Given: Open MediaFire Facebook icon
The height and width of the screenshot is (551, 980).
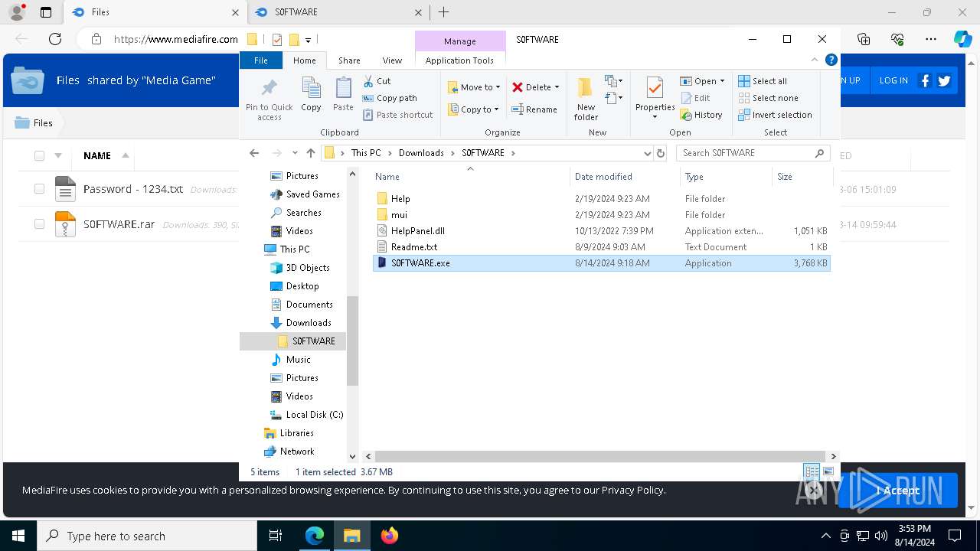Looking at the screenshot, I should (x=925, y=80).
